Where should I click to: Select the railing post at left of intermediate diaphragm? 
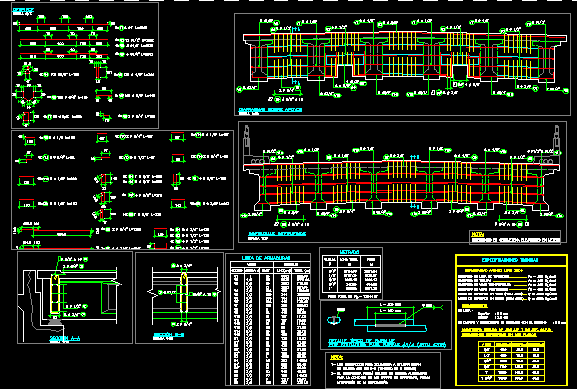coord(246,139)
